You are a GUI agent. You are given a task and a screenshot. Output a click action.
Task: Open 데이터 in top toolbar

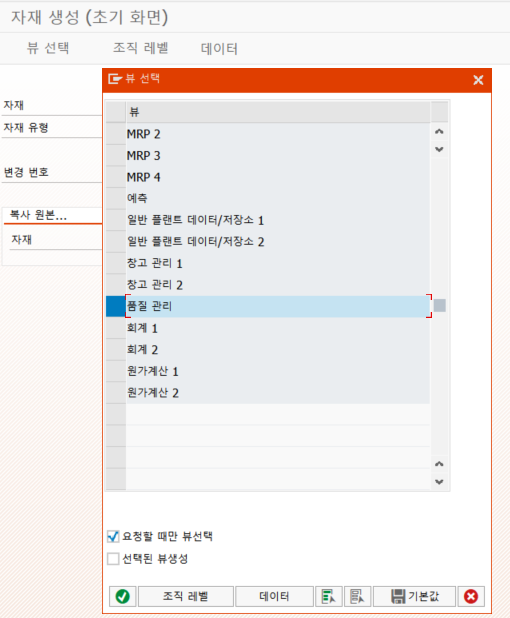pyautogui.click(x=219, y=49)
